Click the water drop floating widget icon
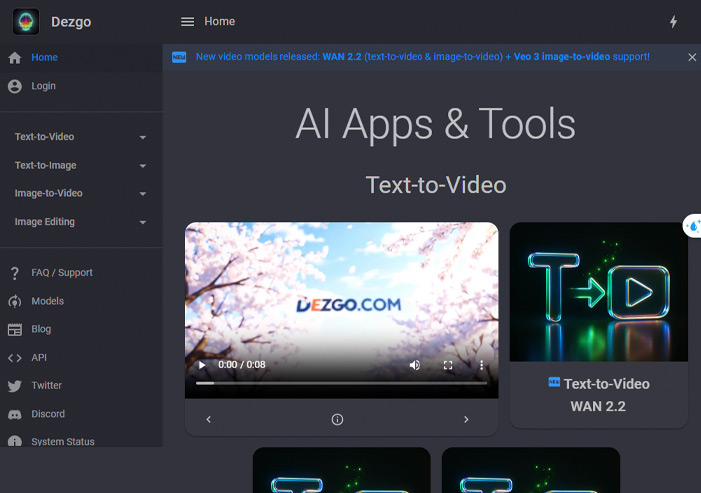This screenshot has width=701, height=493. [x=693, y=226]
